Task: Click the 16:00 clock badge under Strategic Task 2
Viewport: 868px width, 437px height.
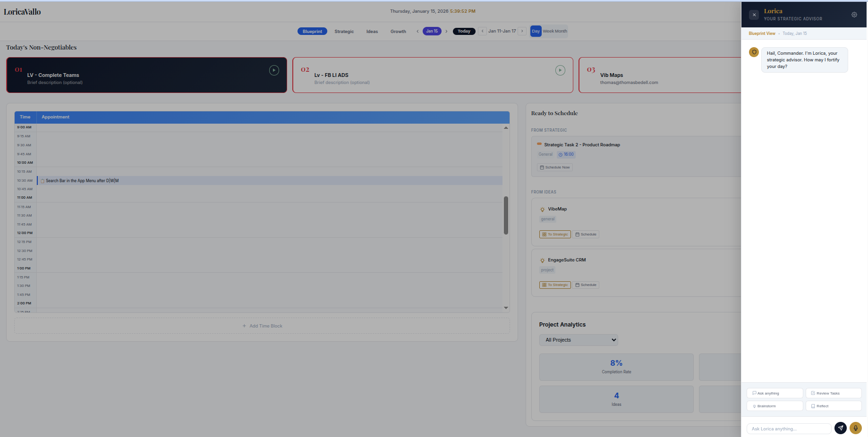Action: (566, 154)
